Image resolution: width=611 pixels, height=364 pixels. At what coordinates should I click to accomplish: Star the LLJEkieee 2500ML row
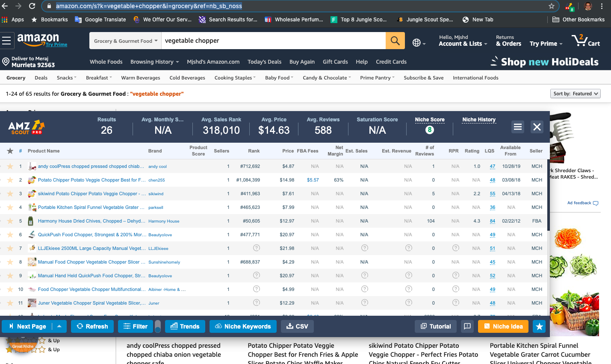[10, 248]
